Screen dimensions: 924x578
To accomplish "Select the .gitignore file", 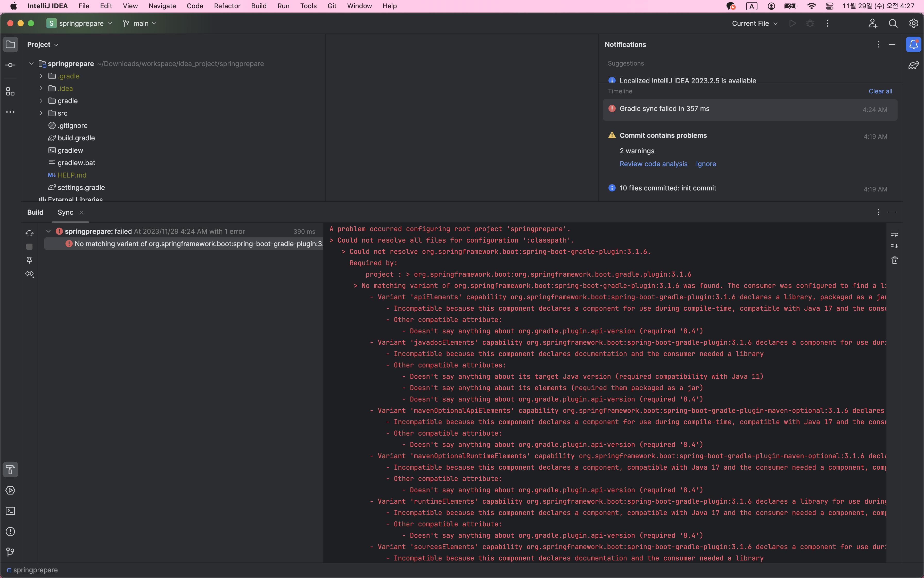I will coord(72,126).
